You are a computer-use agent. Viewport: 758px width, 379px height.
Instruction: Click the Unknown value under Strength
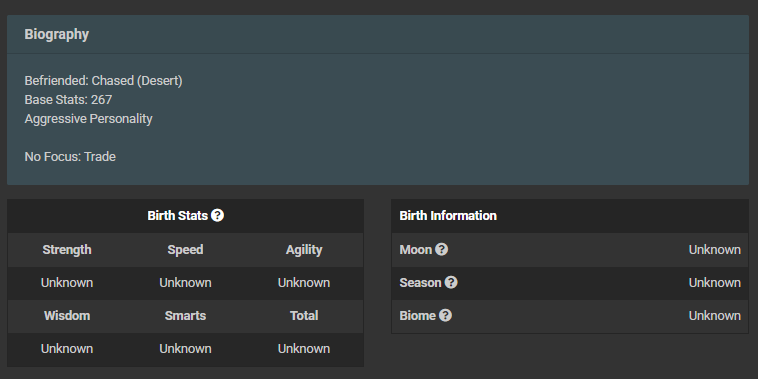67,282
